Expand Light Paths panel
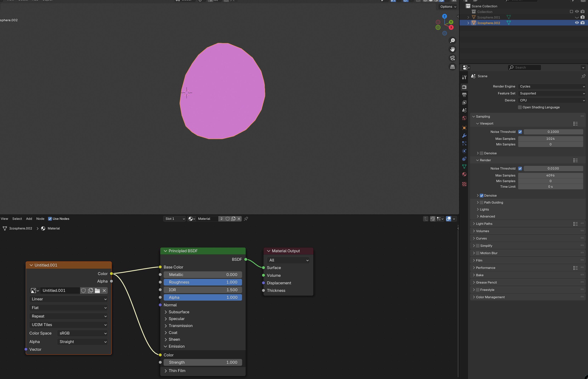Viewport: 588px width, 379px height. pos(474,224)
